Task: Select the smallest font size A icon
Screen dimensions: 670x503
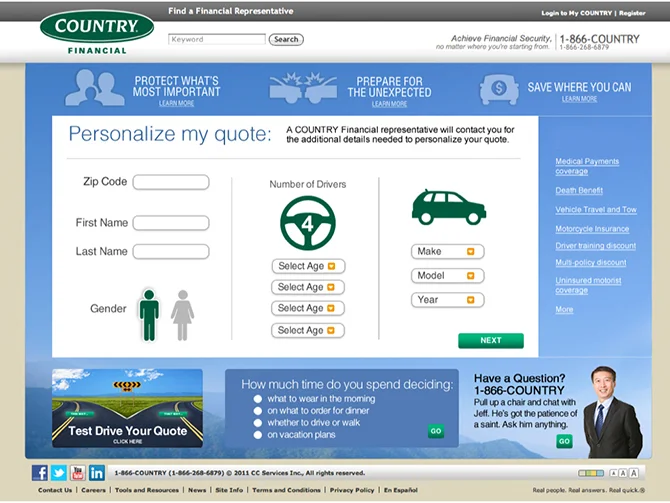Action: (x=614, y=473)
